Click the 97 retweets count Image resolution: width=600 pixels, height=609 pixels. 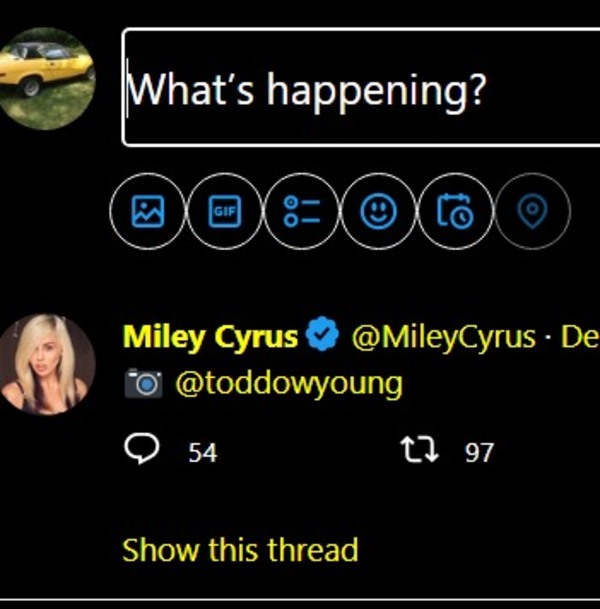[x=479, y=453]
